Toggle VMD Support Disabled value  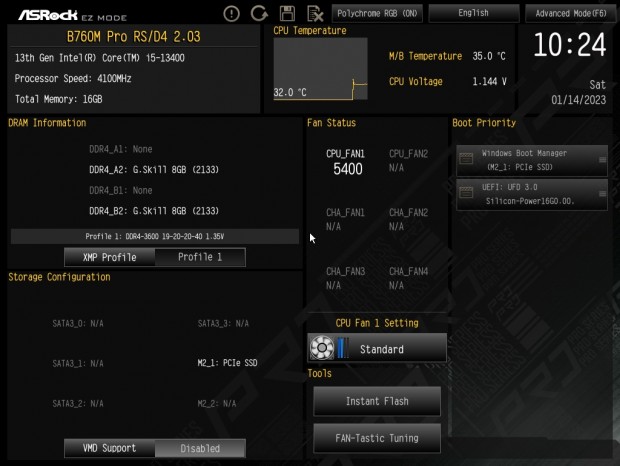coord(200,448)
